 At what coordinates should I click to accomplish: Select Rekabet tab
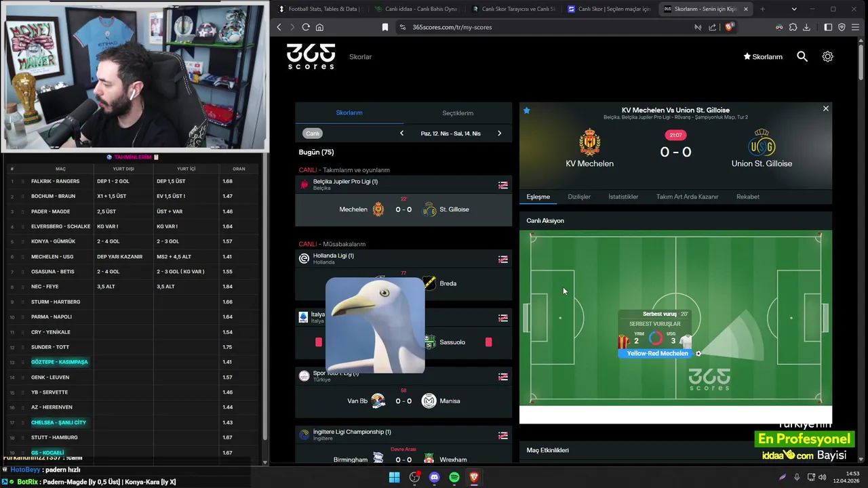click(748, 197)
